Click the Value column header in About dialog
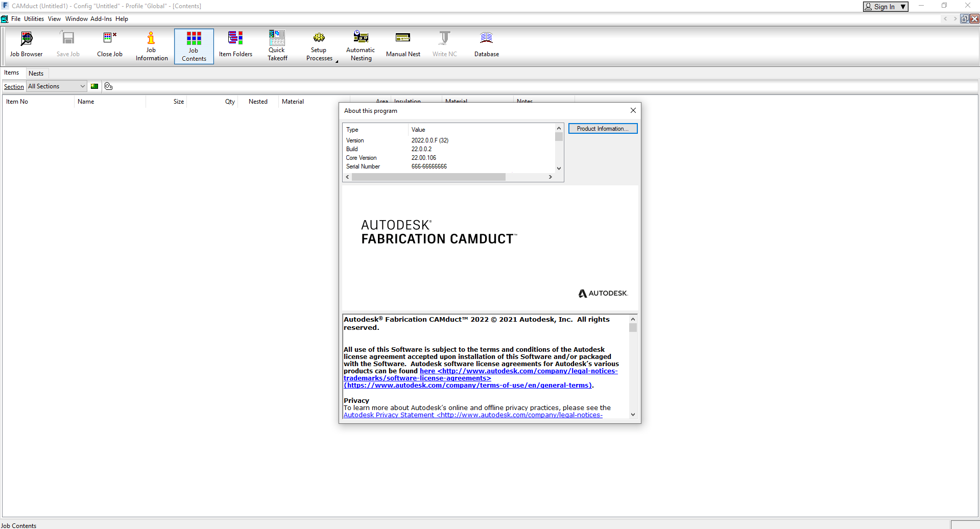Image resolution: width=980 pixels, height=529 pixels. pyautogui.click(x=481, y=130)
